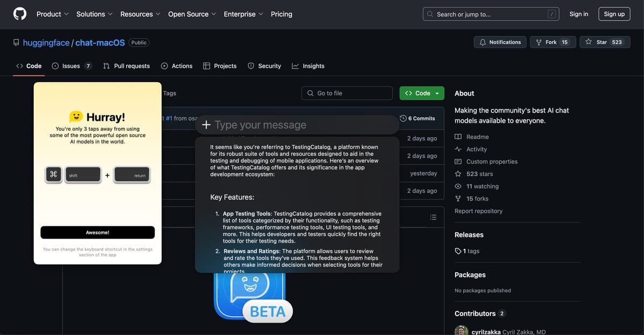Image resolution: width=644 pixels, height=335 pixels.
Task: Open the Notifications bell icon
Action: [x=482, y=42]
